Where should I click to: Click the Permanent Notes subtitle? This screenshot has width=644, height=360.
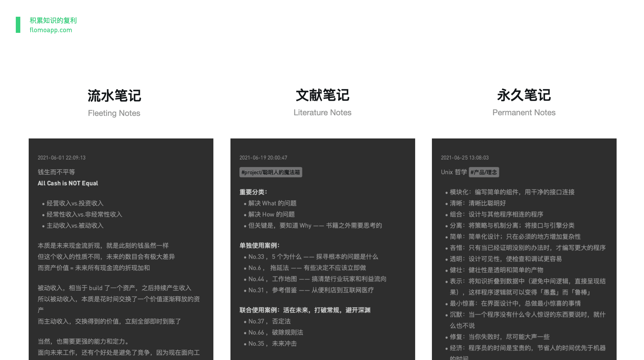(524, 112)
